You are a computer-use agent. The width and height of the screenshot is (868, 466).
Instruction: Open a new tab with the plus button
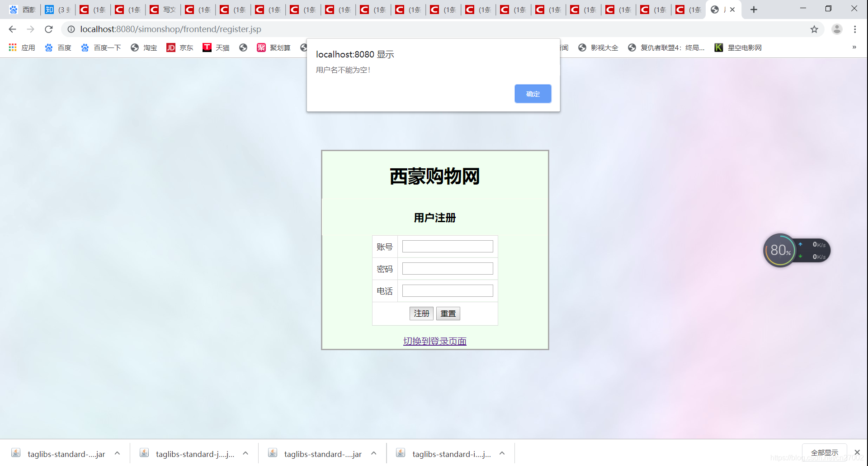[754, 10]
